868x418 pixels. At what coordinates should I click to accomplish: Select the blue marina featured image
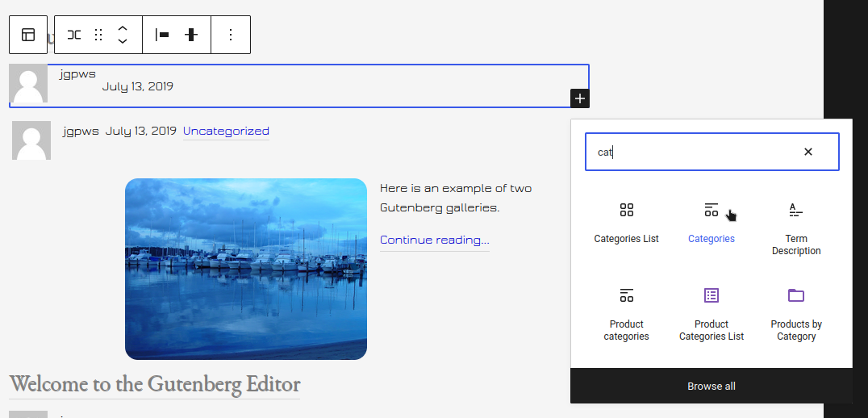tap(246, 269)
